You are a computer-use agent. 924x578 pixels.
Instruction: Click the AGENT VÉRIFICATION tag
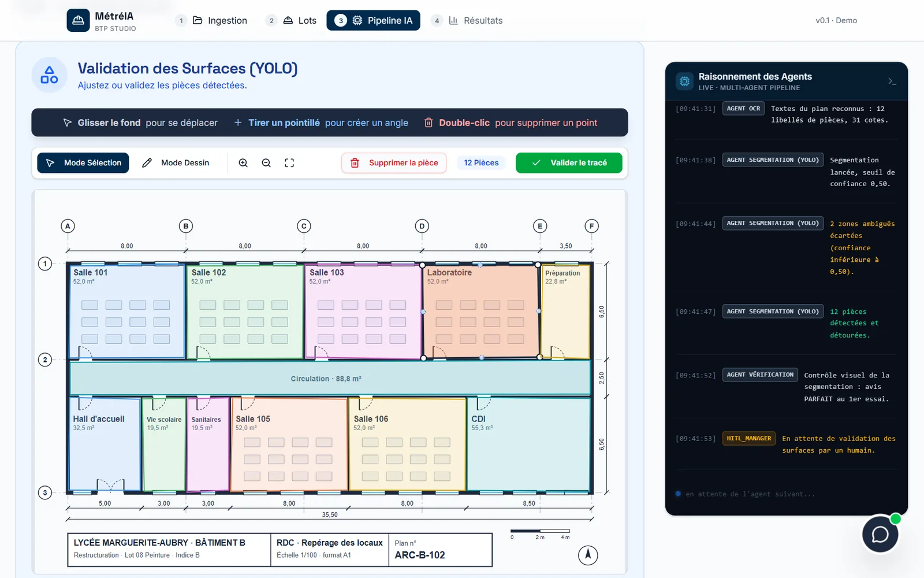760,375
